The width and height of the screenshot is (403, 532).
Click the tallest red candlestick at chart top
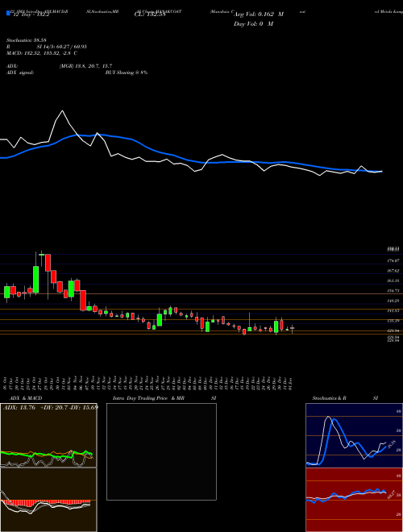click(x=48, y=263)
